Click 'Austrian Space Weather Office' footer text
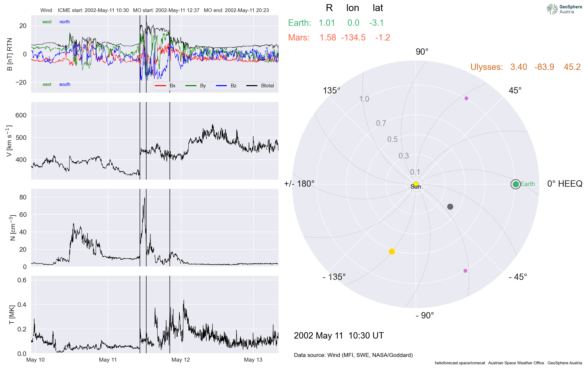 (x=516, y=363)
